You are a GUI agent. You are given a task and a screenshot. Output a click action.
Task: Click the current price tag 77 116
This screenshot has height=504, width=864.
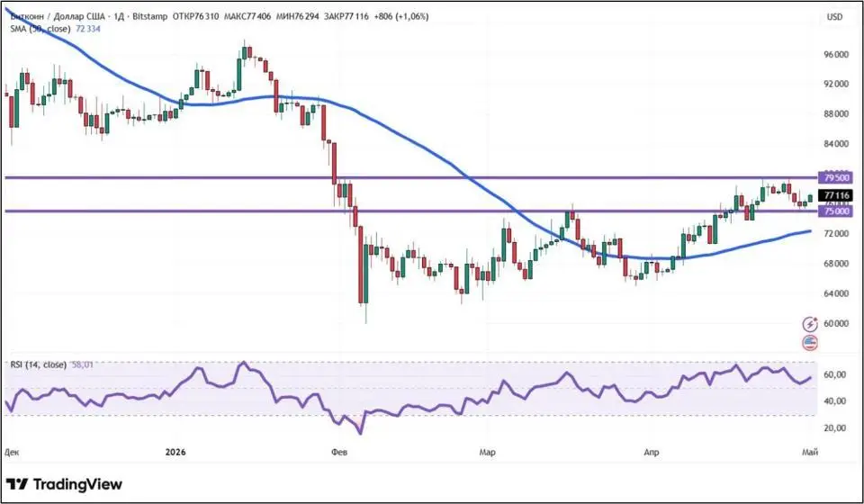click(x=836, y=195)
